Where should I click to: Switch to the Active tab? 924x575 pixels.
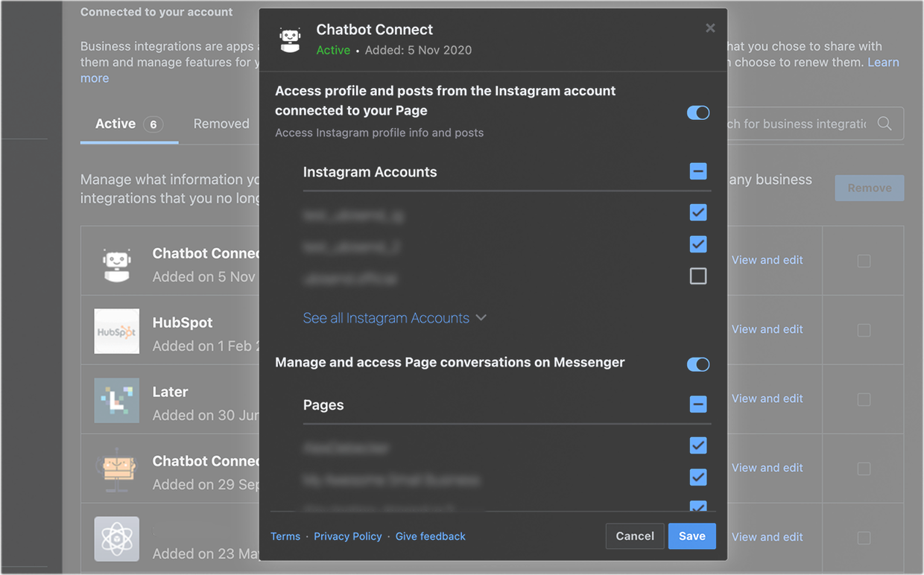tap(129, 124)
